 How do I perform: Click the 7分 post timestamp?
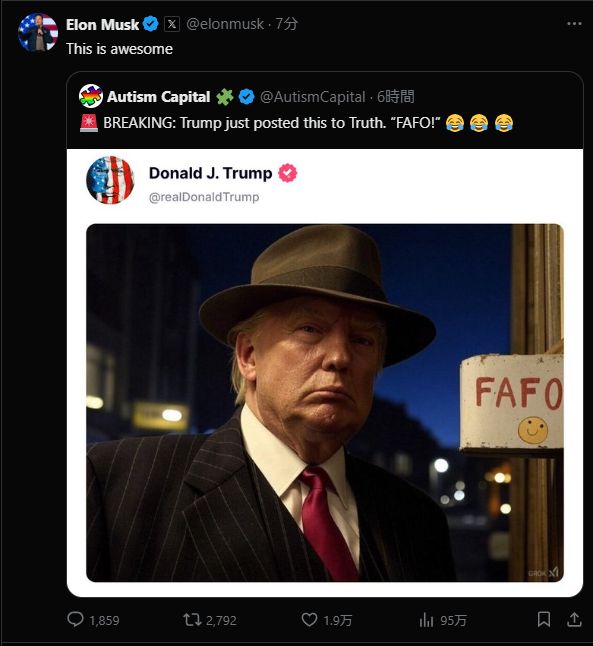[286, 24]
